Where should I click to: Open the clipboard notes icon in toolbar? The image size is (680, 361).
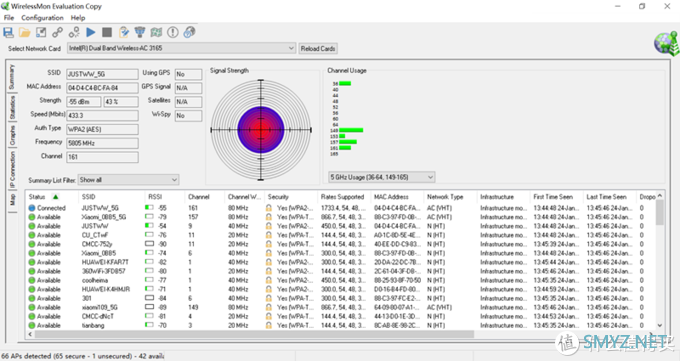(124, 32)
